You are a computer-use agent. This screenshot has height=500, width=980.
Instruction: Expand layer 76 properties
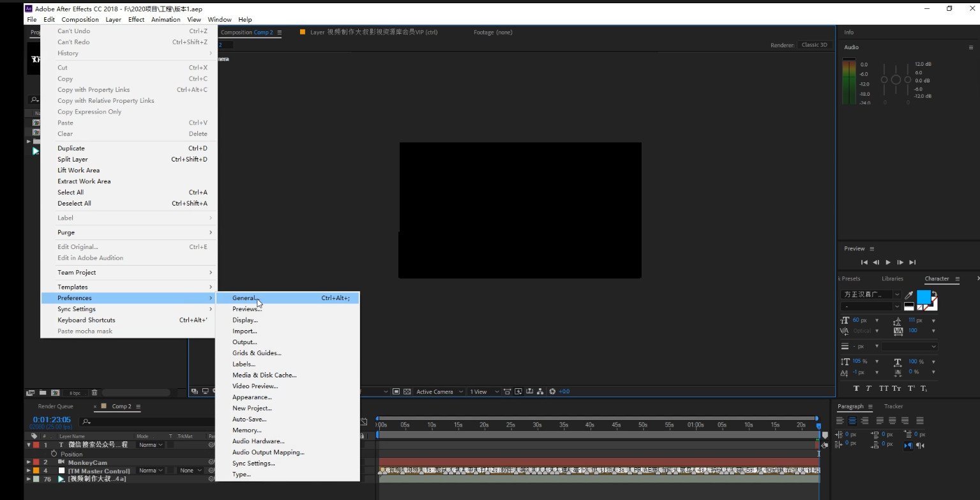click(29, 479)
